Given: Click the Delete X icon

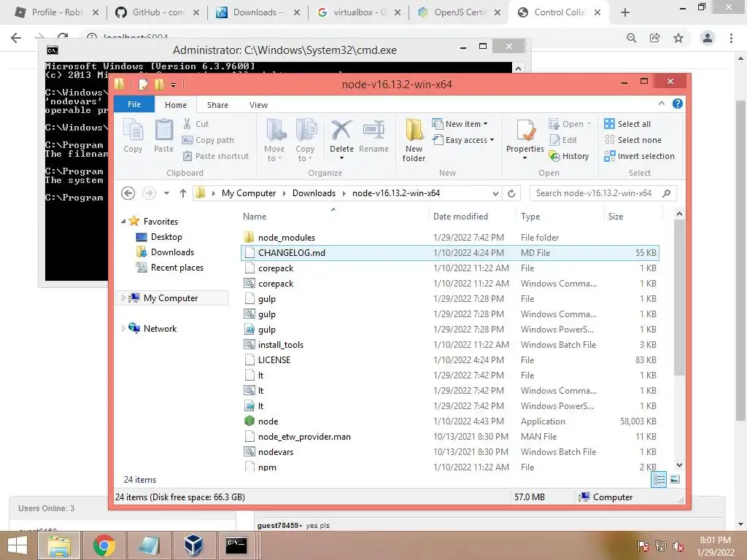Looking at the screenshot, I should 341,130.
